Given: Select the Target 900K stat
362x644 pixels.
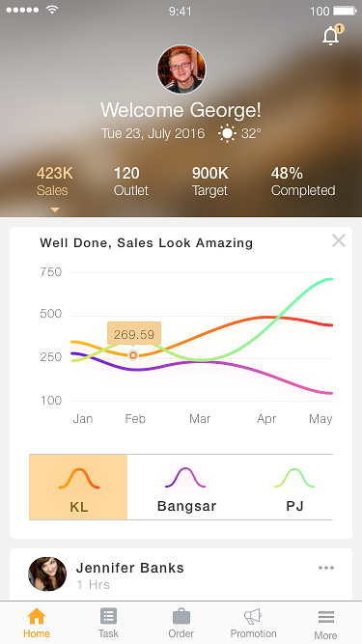Looking at the screenshot, I should [x=209, y=182].
